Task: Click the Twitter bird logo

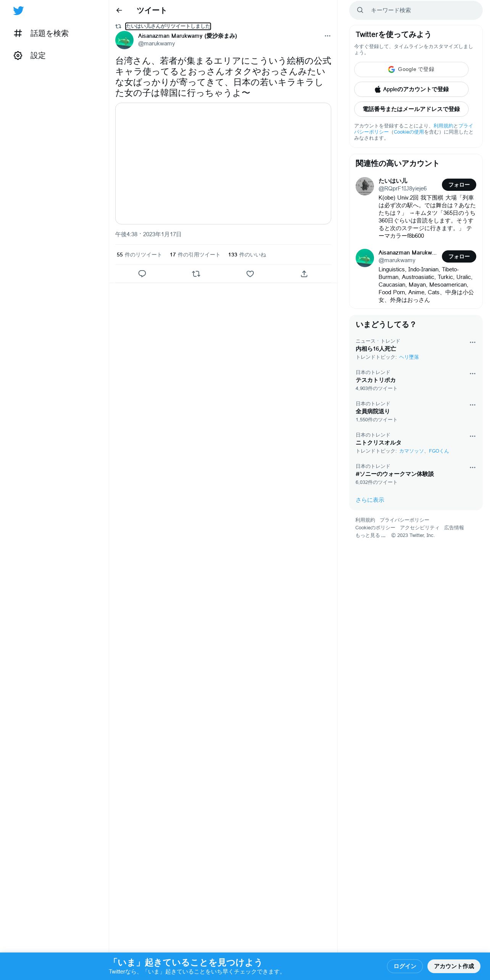Action: (18, 11)
